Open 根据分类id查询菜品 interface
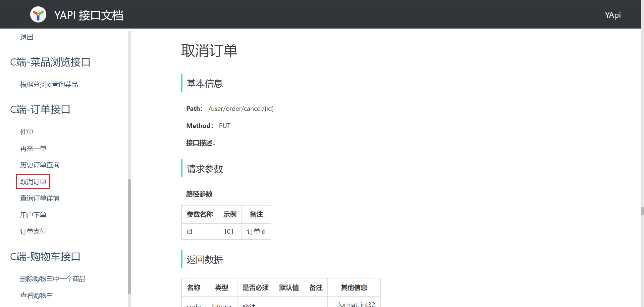The height and width of the screenshot is (307, 644). point(49,85)
